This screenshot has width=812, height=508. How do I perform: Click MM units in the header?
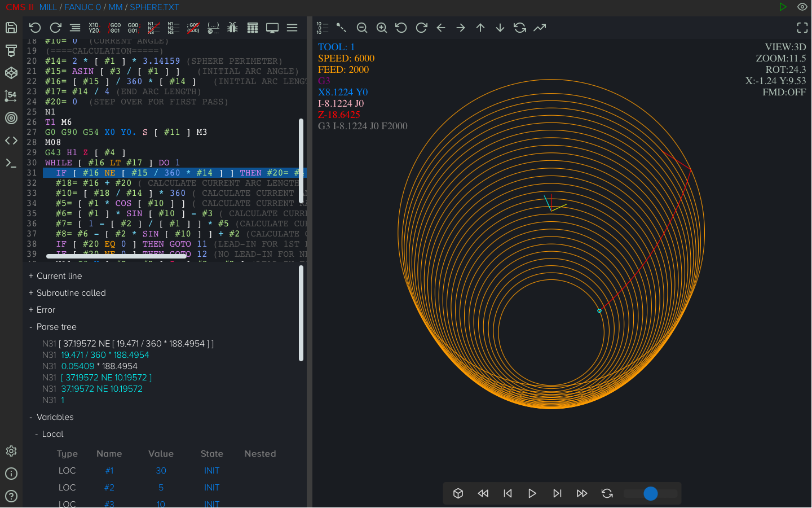[116, 7]
